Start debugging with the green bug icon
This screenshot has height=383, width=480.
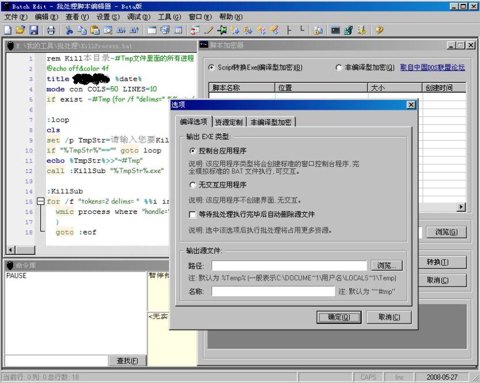(222, 30)
